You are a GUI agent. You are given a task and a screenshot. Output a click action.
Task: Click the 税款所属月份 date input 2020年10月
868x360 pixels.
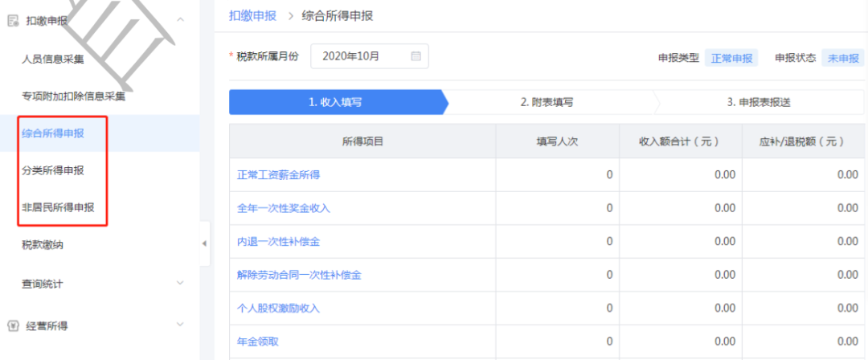369,56
